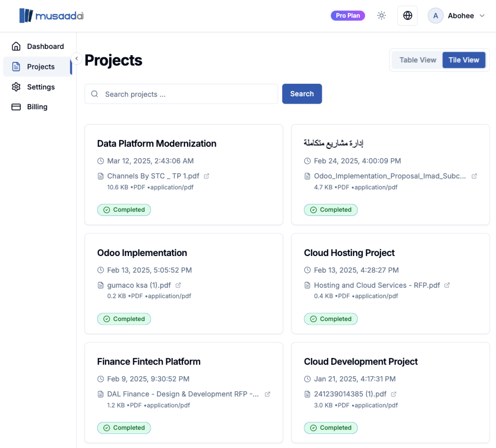Click clock icon beside Feb 24, 2025 date

click(x=307, y=161)
